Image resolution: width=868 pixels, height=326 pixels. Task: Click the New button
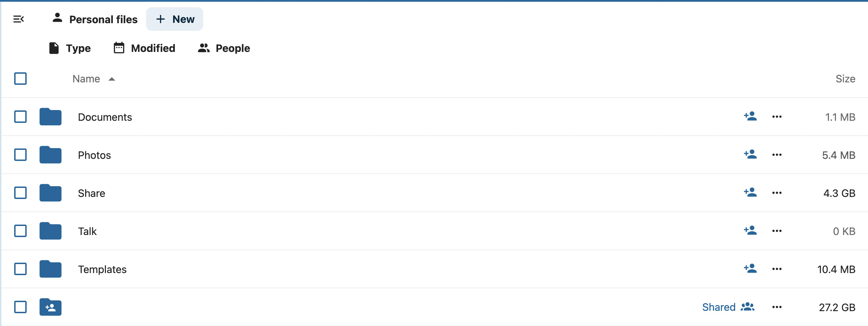(175, 19)
